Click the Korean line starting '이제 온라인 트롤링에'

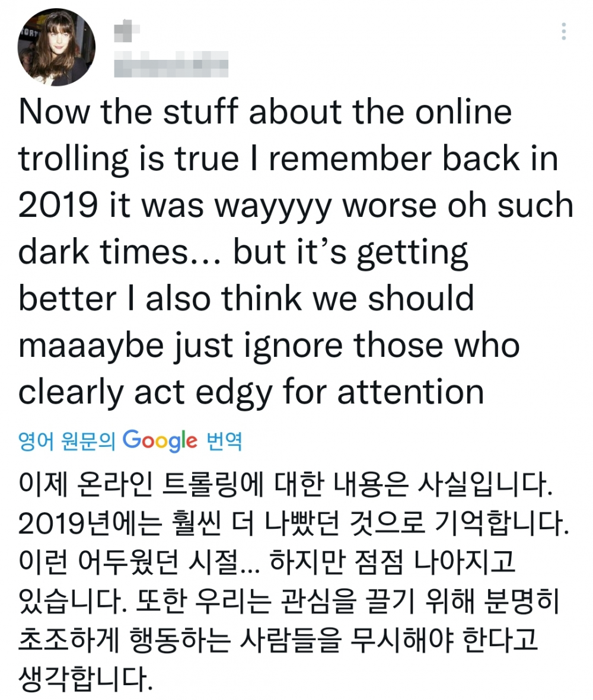(286, 484)
